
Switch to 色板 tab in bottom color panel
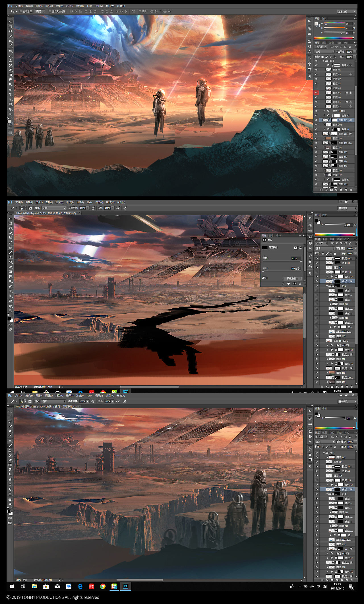click(x=324, y=408)
